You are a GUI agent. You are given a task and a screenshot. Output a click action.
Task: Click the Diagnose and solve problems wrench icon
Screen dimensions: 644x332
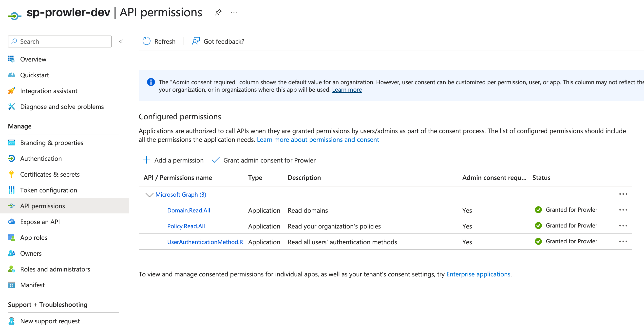point(11,106)
